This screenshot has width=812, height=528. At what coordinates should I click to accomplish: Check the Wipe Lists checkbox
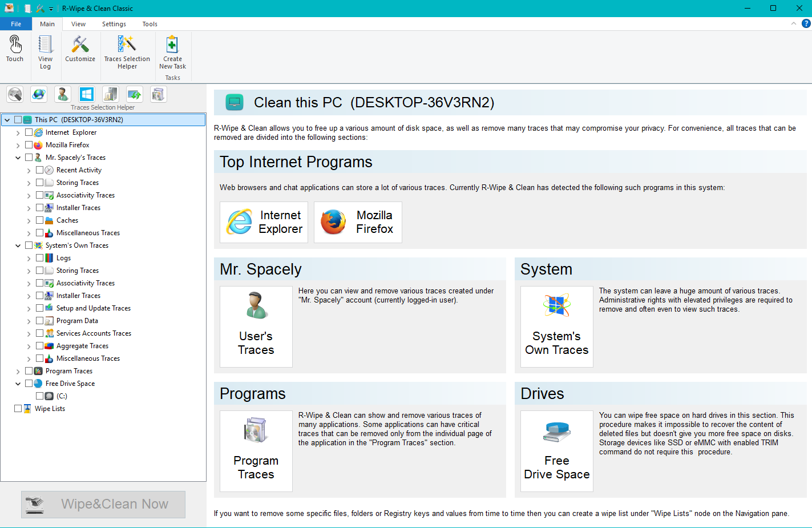point(18,409)
